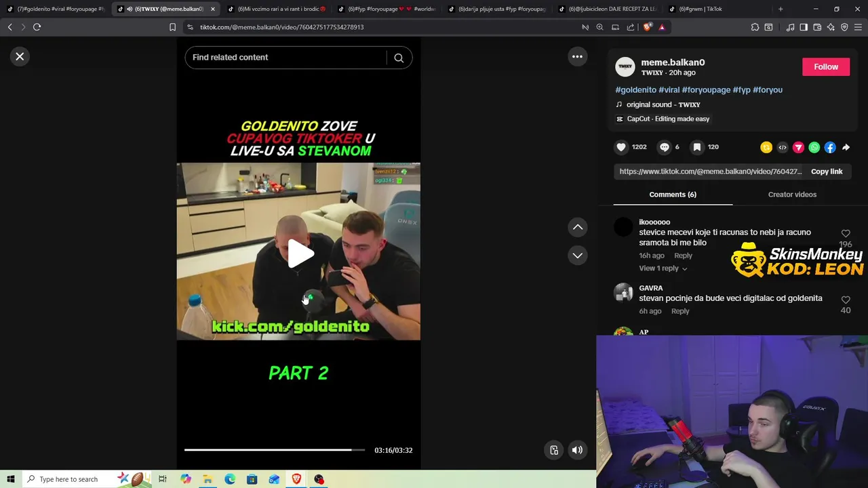Bookmark this page in address bar

point(172,27)
